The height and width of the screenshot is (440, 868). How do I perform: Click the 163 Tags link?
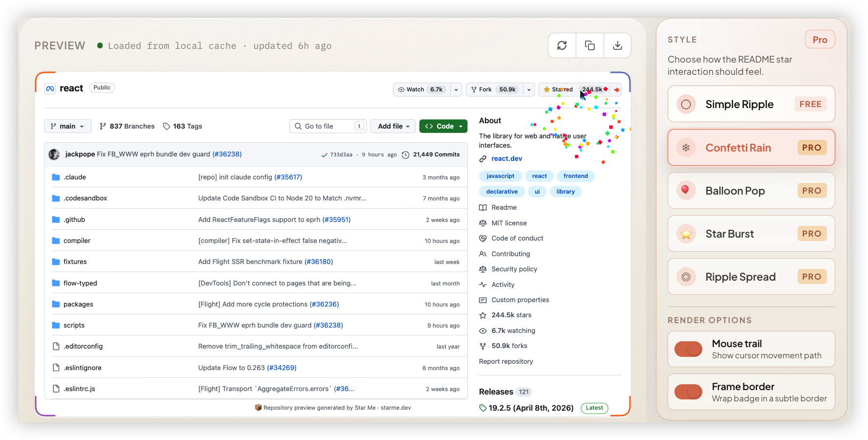coord(182,126)
